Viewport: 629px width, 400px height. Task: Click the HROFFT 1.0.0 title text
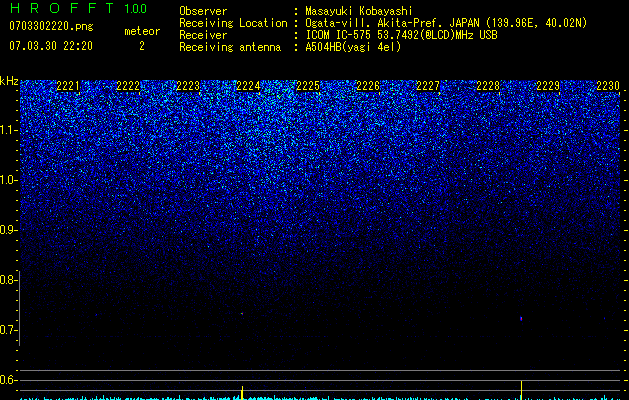coord(79,8)
